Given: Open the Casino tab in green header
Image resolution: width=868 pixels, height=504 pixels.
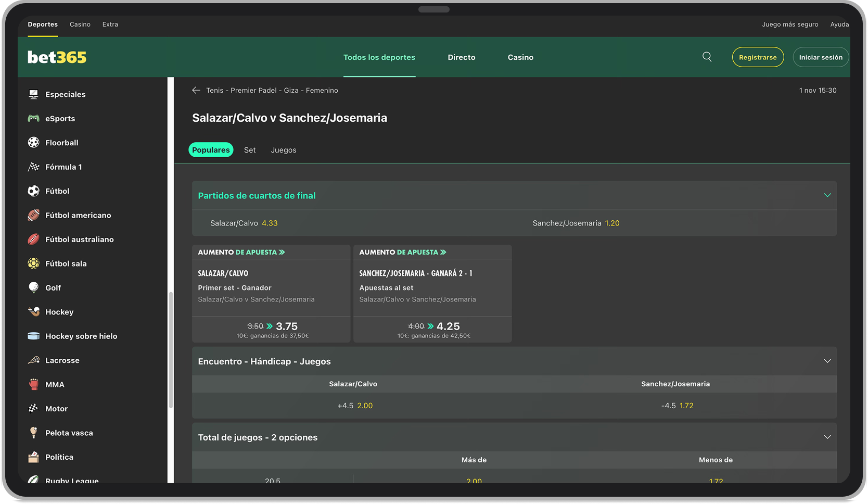Looking at the screenshot, I should tap(520, 57).
